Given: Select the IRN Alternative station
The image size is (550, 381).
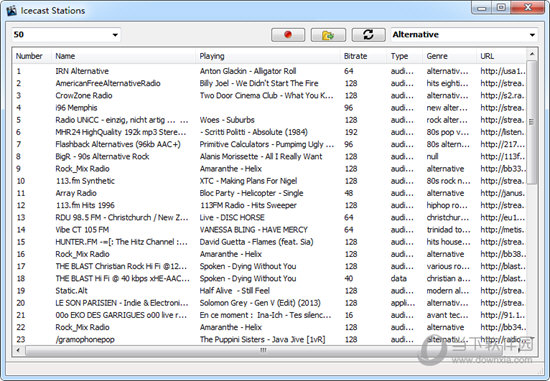Looking at the screenshot, I should (x=82, y=71).
